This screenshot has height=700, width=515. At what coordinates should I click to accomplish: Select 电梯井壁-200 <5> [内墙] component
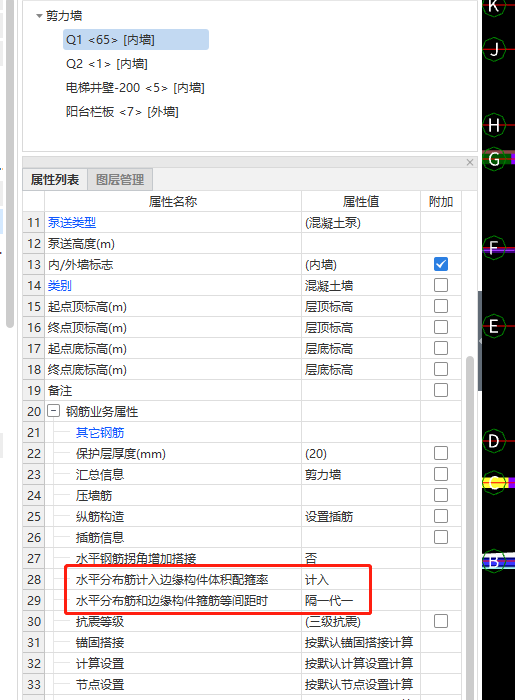[x=135, y=88]
